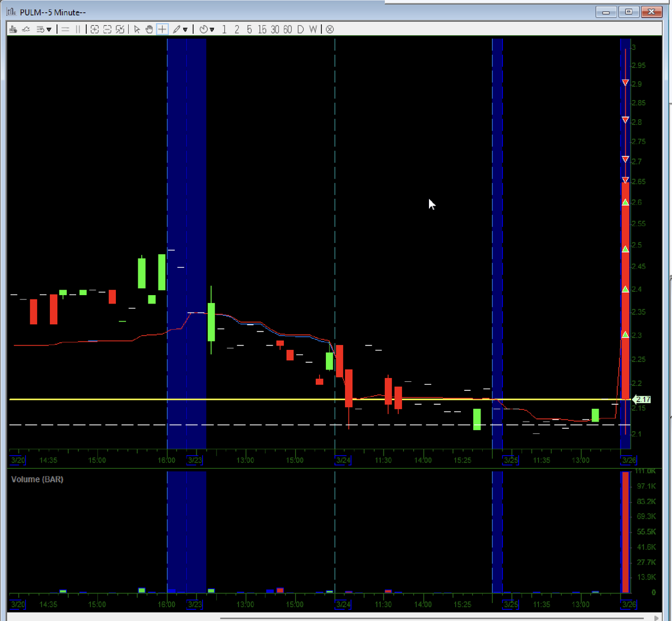Click the 11:30 time label on price chart axis
The width and height of the screenshot is (672, 621).
pos(383,460)
